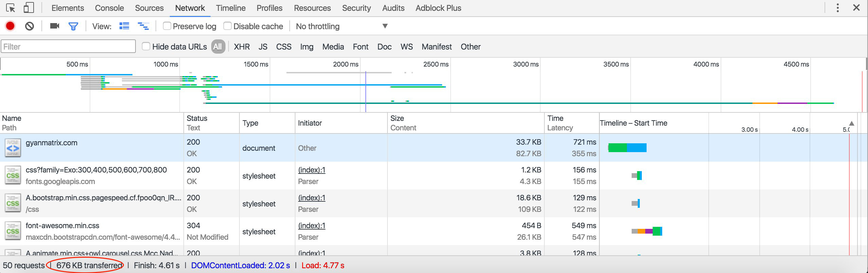Click the font-awesome.min.css waterfall timing bar

(647, 231)
